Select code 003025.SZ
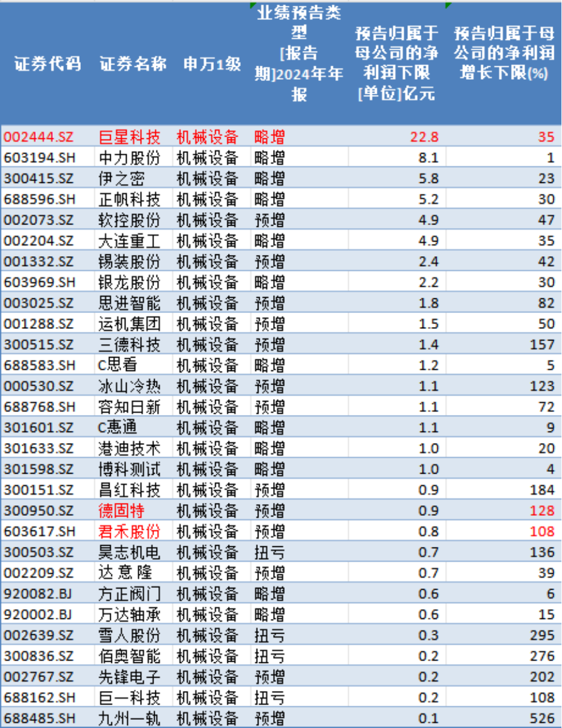Screen dimensions: 562x728 click(39, 303)
